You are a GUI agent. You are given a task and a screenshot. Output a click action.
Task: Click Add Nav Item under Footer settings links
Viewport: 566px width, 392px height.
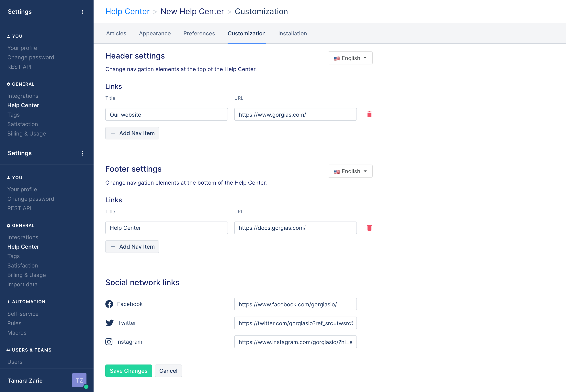132,247
